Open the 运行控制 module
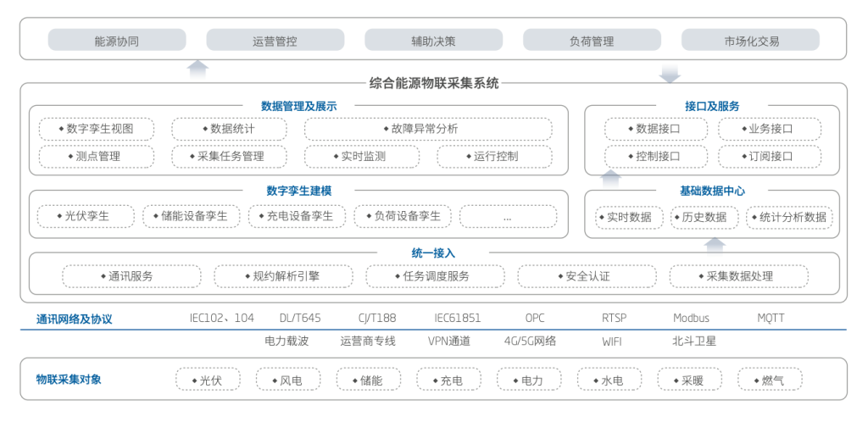This screenshot has height=422, width=868. [494, 157]
